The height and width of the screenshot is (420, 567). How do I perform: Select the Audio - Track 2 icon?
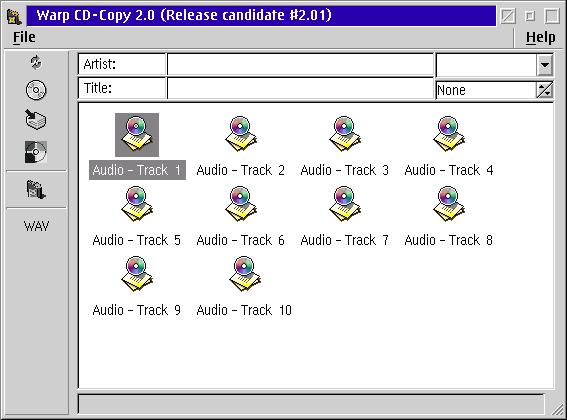coord(240,134)
